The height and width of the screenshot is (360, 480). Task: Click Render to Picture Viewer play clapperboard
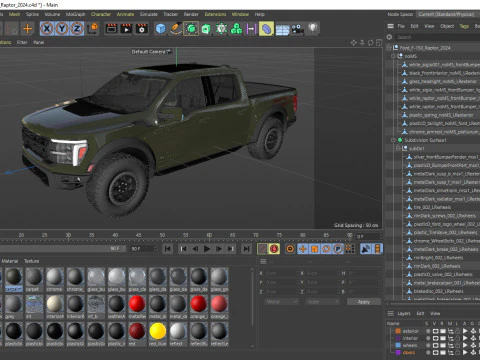pyautogui.click(x=126, y=29)
